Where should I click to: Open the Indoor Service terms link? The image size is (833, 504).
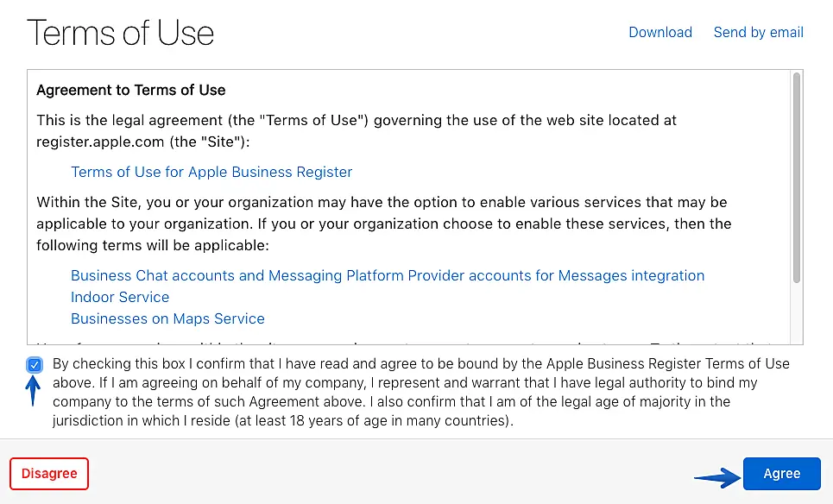click(x=120, y=297)
